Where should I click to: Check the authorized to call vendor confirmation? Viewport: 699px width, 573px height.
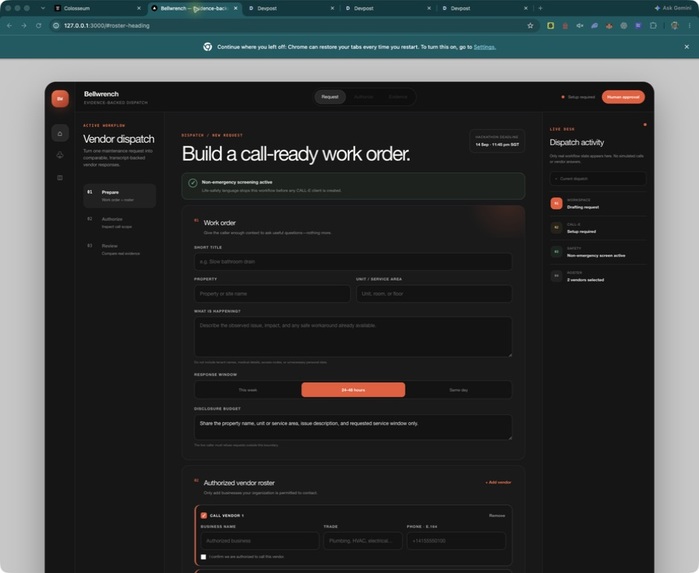point(203,557)
